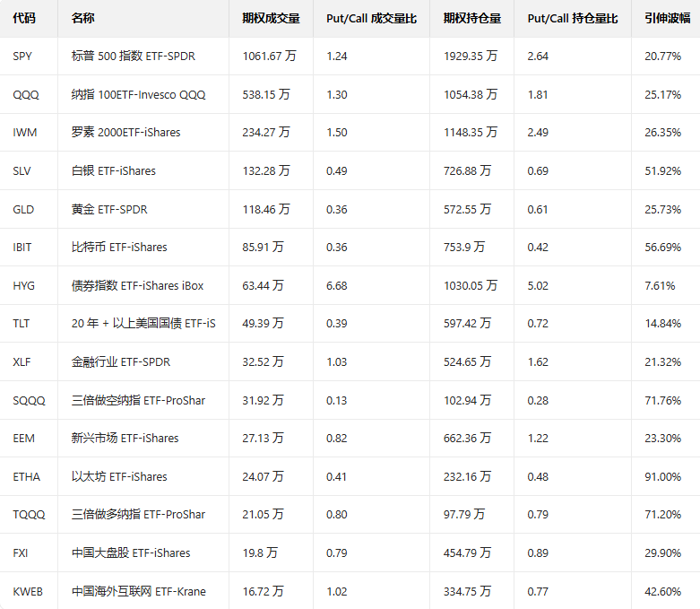Select the XLF ticker code
The image size is (700, 609).
tap(22, 362)
